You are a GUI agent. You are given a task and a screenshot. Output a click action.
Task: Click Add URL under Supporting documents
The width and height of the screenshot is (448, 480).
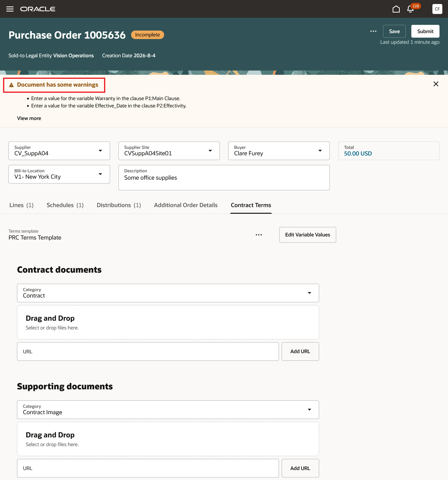click(x=300, y=468)
